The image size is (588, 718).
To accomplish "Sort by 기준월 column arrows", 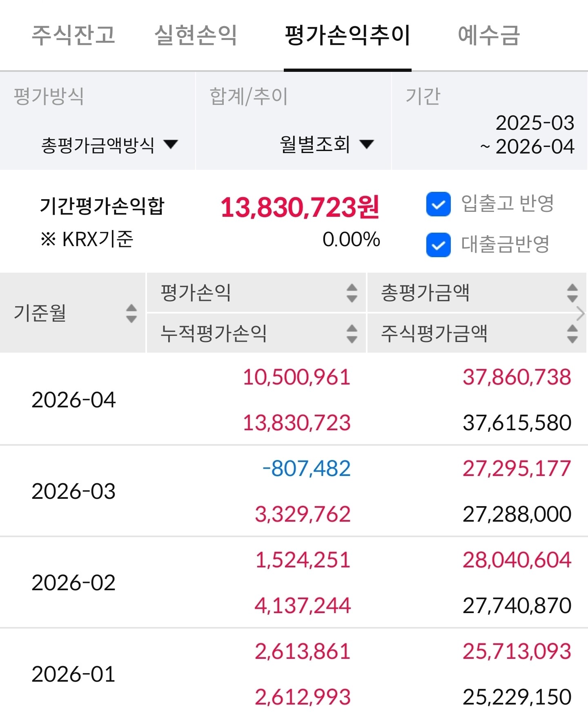I will click(x=131, y=313).
